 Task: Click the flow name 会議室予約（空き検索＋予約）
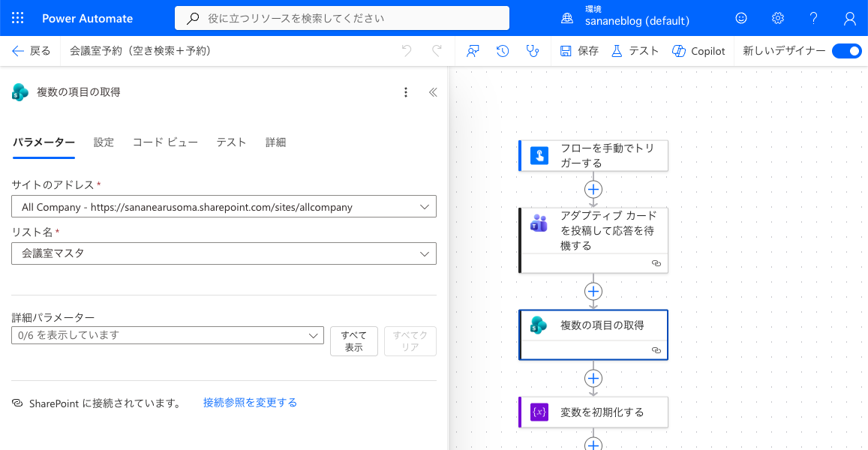[140, 51]
